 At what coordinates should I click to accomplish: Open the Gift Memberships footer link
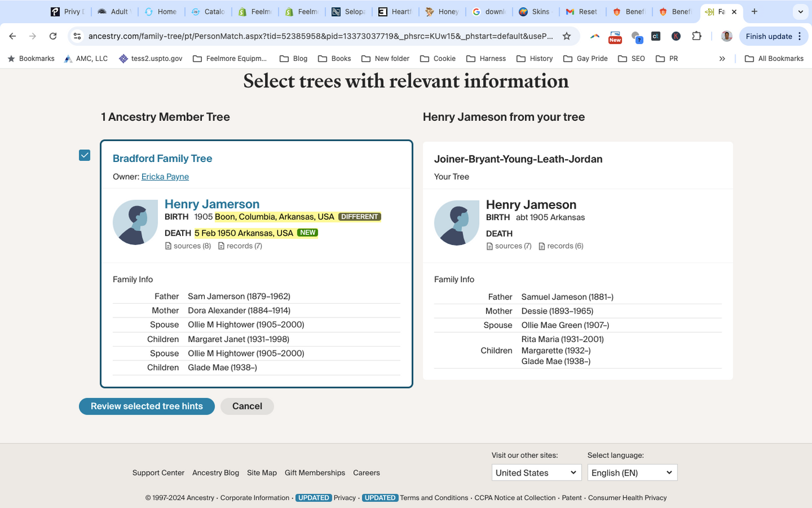tap(315, 473)
